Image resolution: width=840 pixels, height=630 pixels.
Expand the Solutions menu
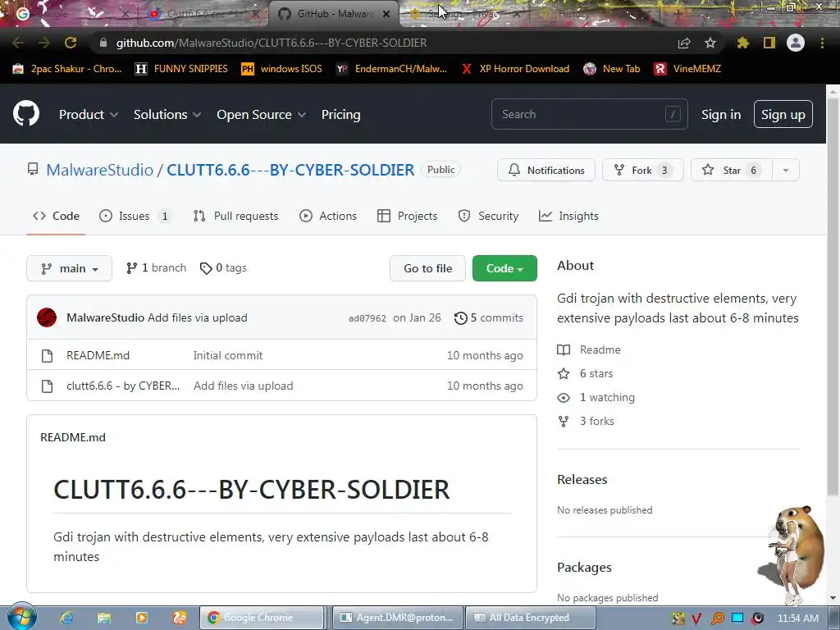pos(167,115)
